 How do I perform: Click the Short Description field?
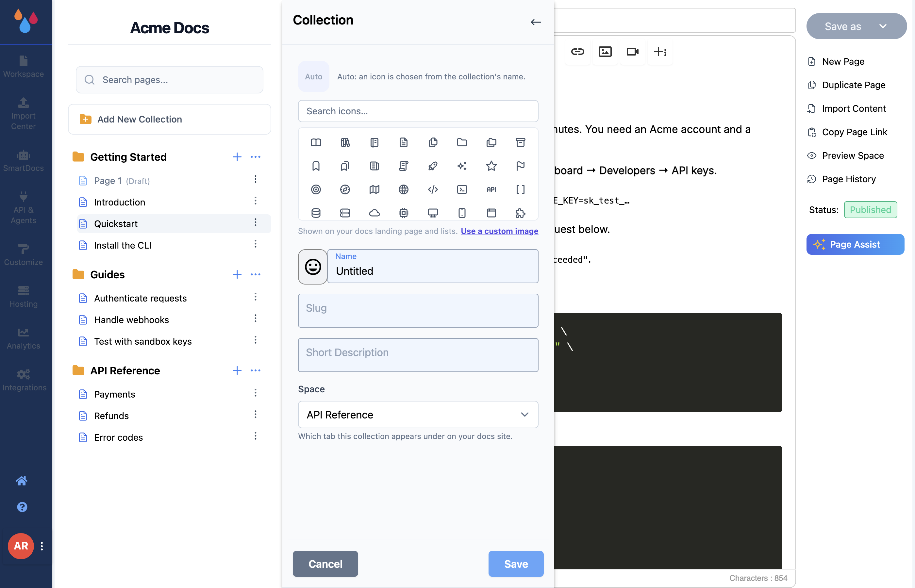pos(418,355)
